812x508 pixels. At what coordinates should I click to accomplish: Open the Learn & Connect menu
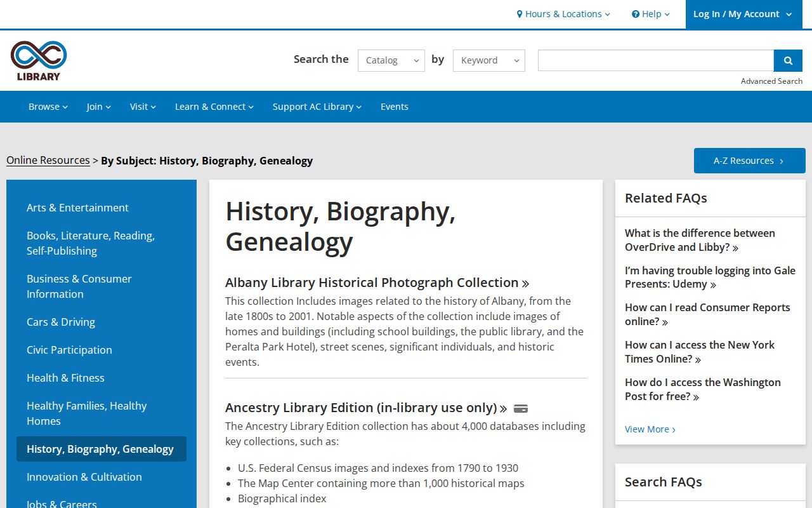[x=214, y=107]
